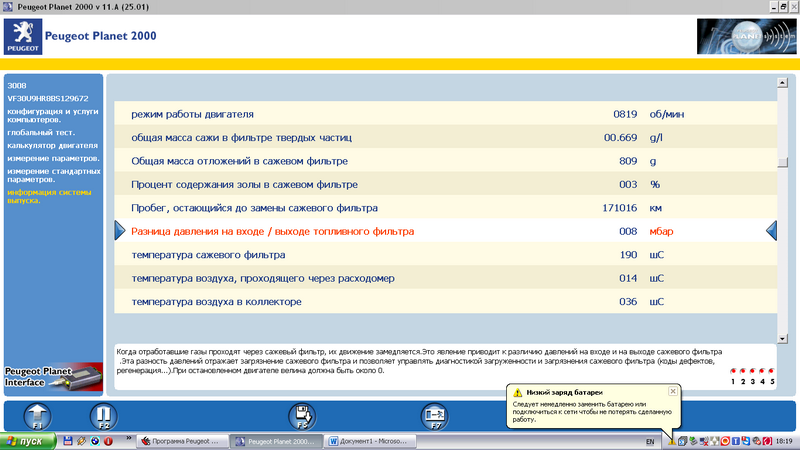
Task: Open 'калькулятор двигателя' in left sidebar
Action: pyautogui.click(x=52, y=146)
